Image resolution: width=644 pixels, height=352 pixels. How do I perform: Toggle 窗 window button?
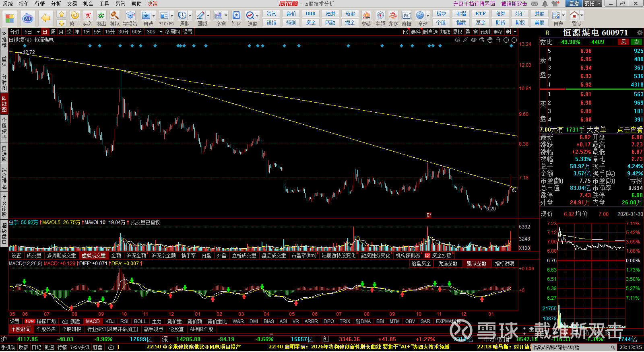(x=476, y=32)
